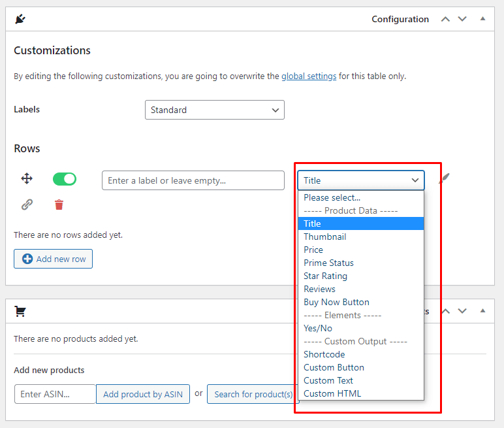Delete the row with the red trash icon
The height and width of the screenshot is (428, 504).
pyautogui.click(x=59, y=205)
